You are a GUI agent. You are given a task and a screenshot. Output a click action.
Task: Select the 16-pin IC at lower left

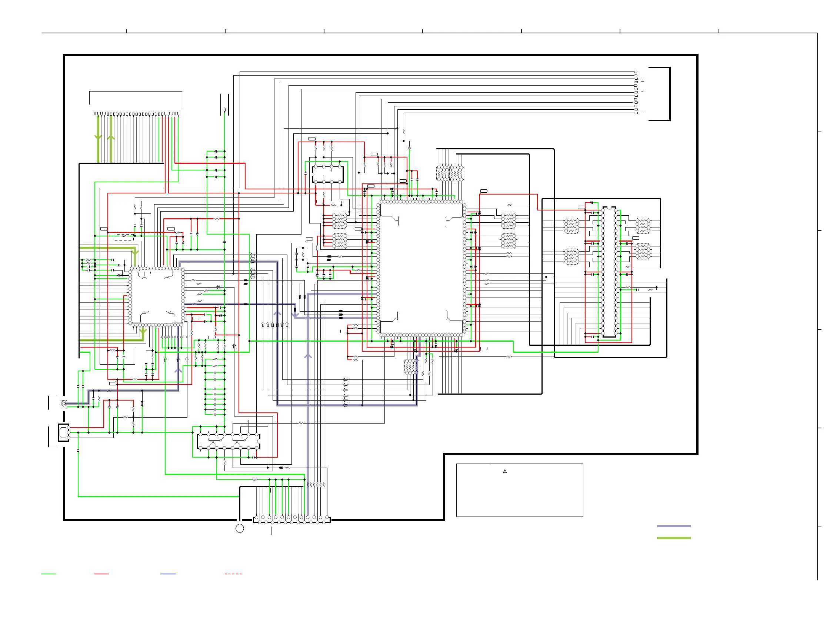coord(229,441)
